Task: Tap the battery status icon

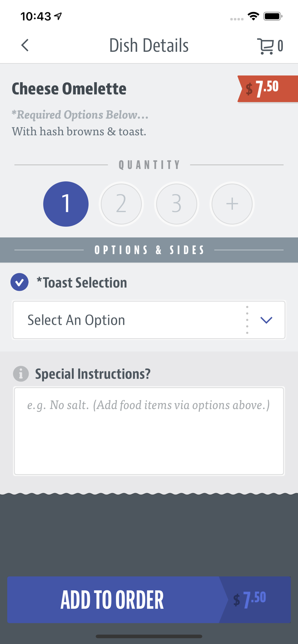Action: pos(273,16)
